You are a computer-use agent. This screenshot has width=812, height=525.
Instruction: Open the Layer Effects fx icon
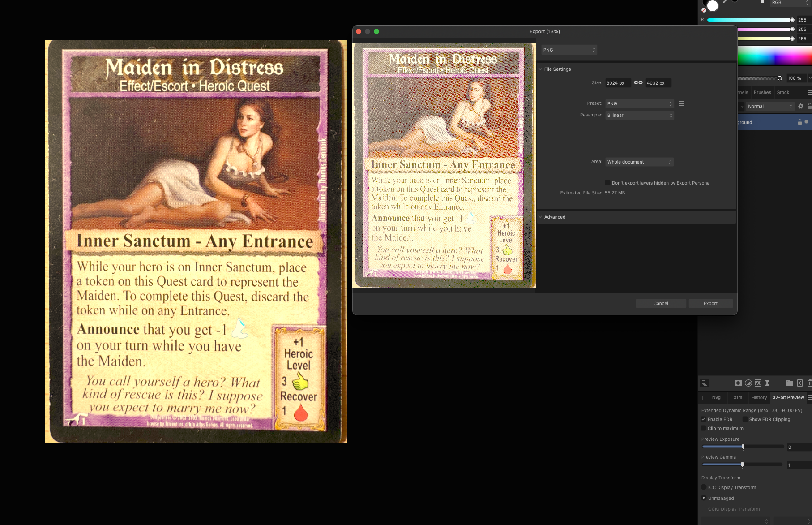[x=758, y=383]
